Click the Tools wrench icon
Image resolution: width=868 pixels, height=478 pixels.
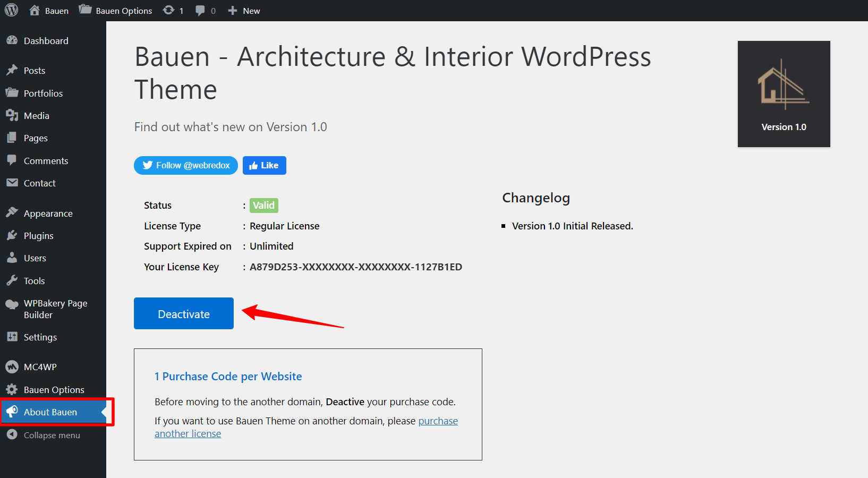pyautogui.click(x=12, y=280)
